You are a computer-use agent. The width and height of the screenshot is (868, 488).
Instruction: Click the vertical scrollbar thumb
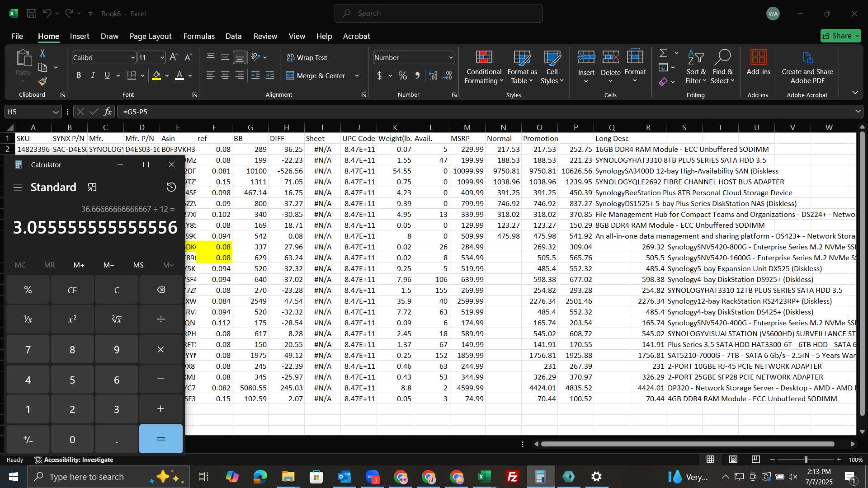(862, 273)
